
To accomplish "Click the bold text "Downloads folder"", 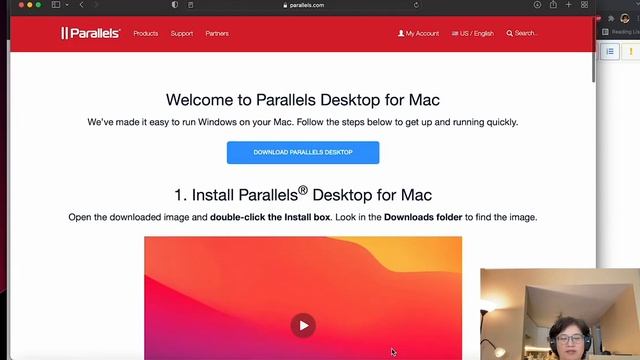I will pyautogui.click(x=423, y=217).
